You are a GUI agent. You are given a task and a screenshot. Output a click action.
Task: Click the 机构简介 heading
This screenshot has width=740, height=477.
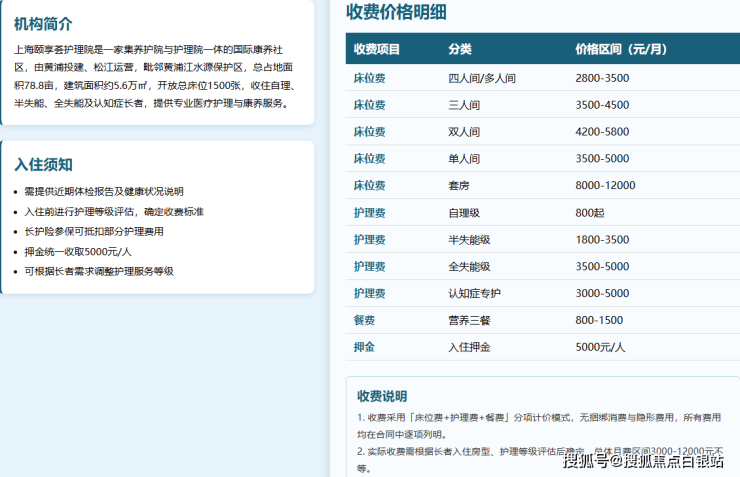click(x=43, y=24)
